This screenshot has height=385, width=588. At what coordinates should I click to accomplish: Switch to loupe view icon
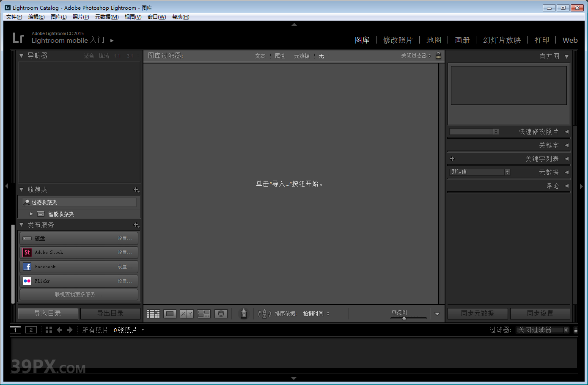pyautogui.click(x=170, y=313)
